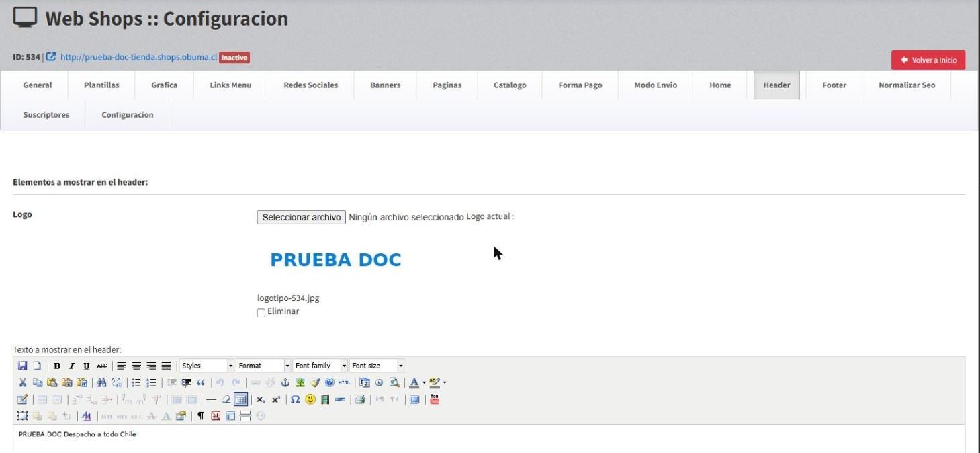This screenshot has width=980, height=453.
Task: Expand the highlight color picker arrow
Action: point(445,382)
